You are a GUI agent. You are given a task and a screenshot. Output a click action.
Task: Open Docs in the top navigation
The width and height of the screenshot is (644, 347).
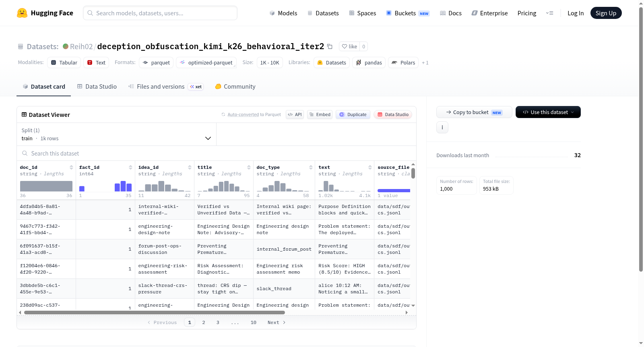451,13
